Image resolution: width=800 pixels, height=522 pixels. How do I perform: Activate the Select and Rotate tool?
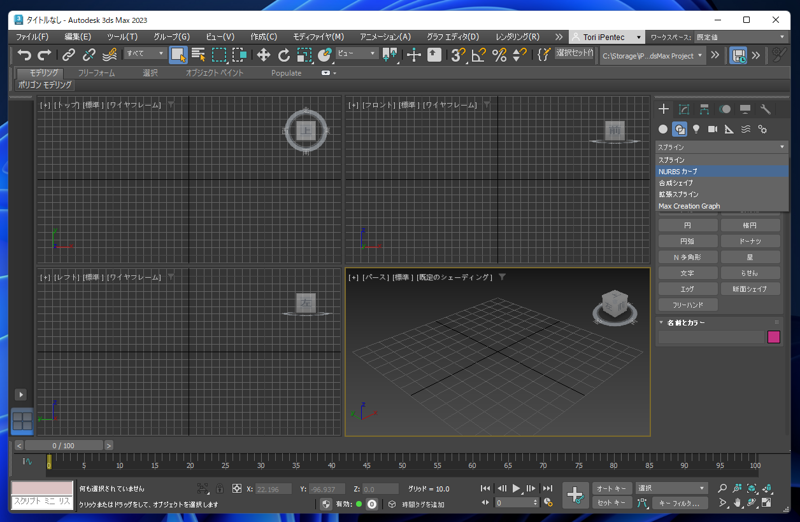284,55
